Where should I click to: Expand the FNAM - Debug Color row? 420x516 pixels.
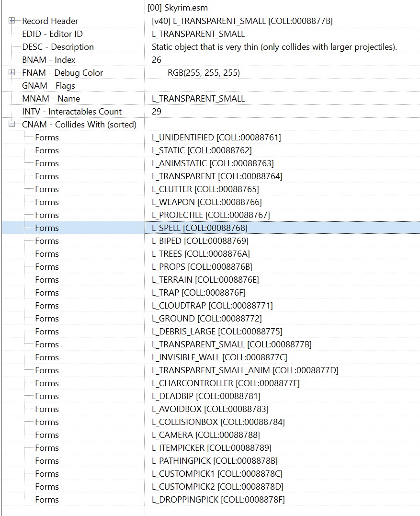pos(12,72)
